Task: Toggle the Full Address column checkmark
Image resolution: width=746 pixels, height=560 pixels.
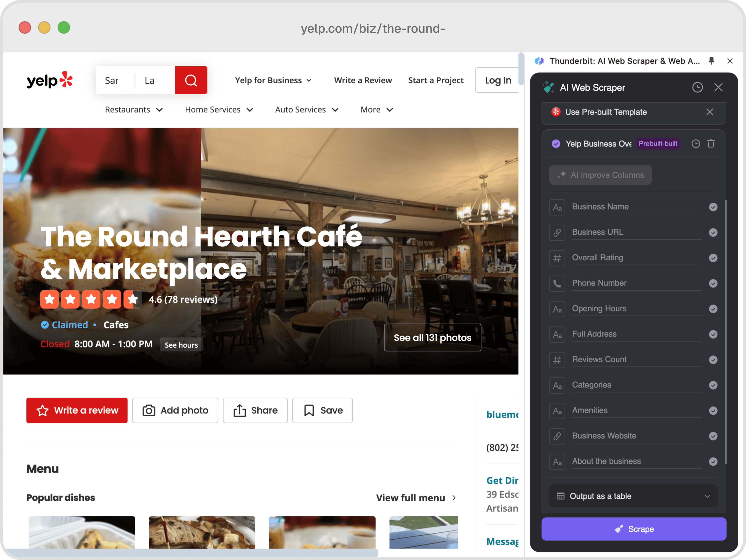Action: point(713,334)
